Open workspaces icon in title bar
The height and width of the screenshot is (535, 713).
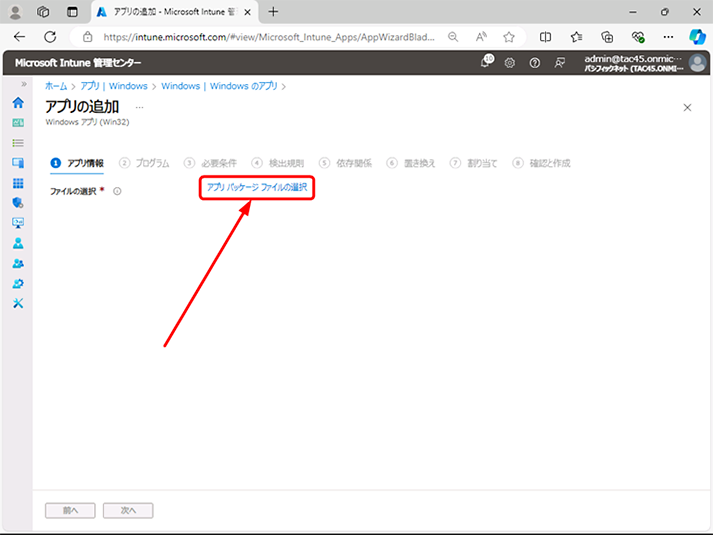click(x=43, y=12)
